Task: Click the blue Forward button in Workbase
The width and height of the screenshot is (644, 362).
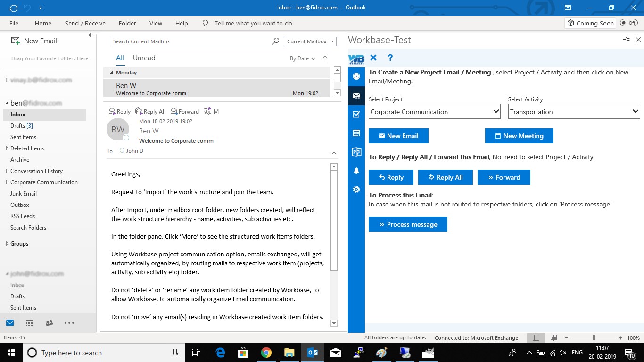Action: click(504, 177)
